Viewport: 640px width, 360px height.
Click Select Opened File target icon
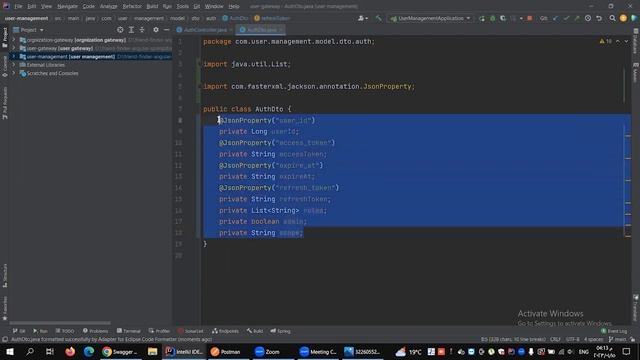(x=120, y=30)
